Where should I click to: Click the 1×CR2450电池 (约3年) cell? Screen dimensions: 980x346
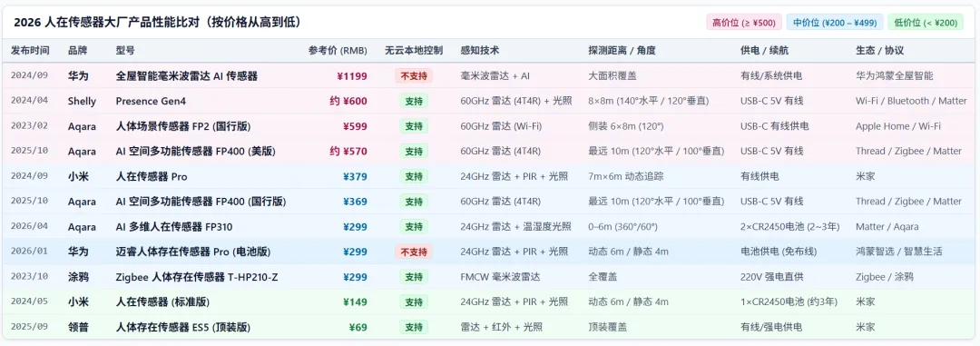pyautogui.click(x=789, y=302)
